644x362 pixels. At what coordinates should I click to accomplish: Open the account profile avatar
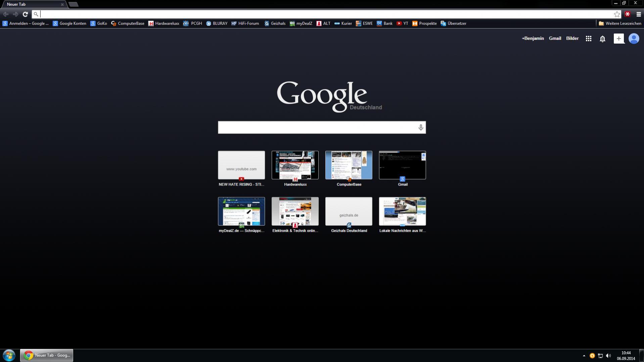pyautogui.click(x=634, y=39)
